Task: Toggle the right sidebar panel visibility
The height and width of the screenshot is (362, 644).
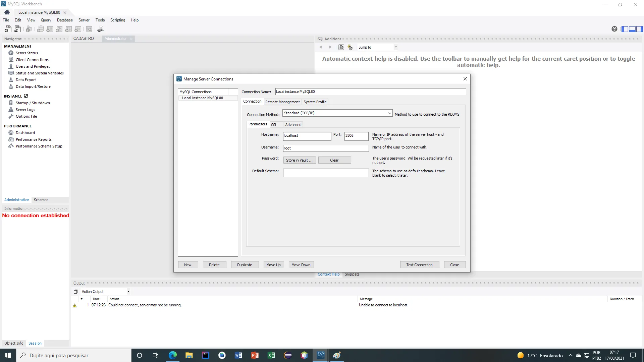Action: (640, 29)
